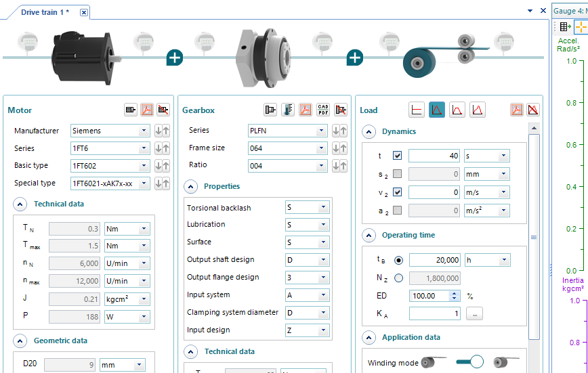Image resolution: width=588 pixels, height=373 pixels.
Task: Select the Nz radio button
Action: coord(398,278)
